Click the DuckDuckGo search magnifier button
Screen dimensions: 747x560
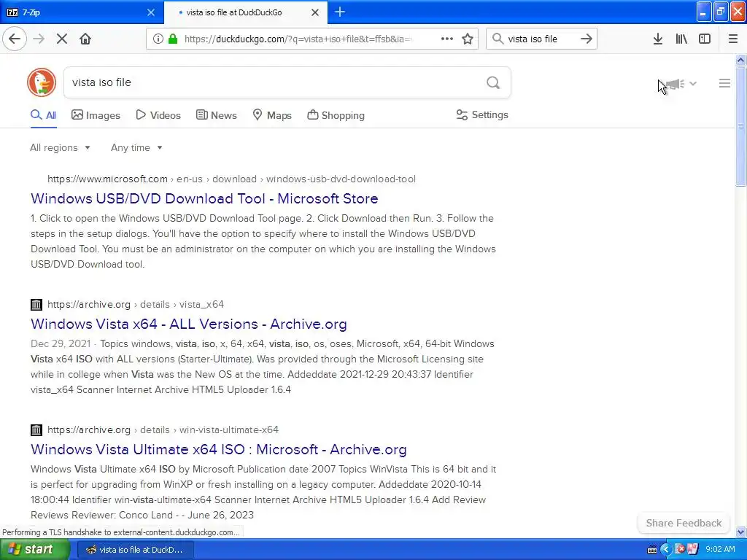coord(493,82)
